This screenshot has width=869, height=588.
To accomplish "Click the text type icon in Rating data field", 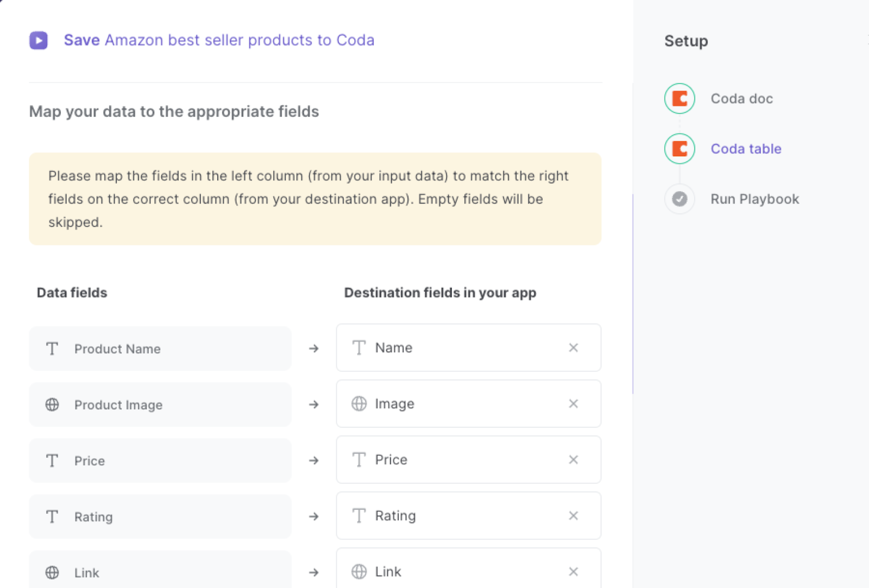I will [52, 516].
